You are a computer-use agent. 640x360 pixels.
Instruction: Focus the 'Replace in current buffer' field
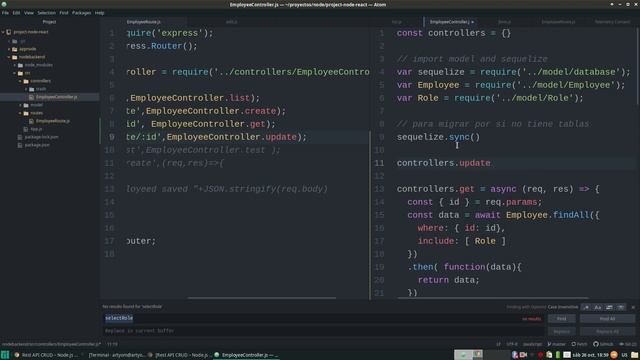(x=323, y=331)
